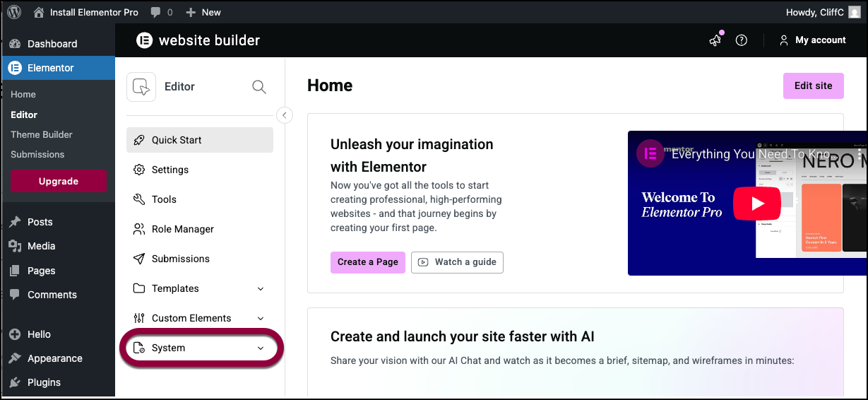Play the Welcome To Elementor Pro video
This screenshot has width=868, height=400.
coord(756,204)
